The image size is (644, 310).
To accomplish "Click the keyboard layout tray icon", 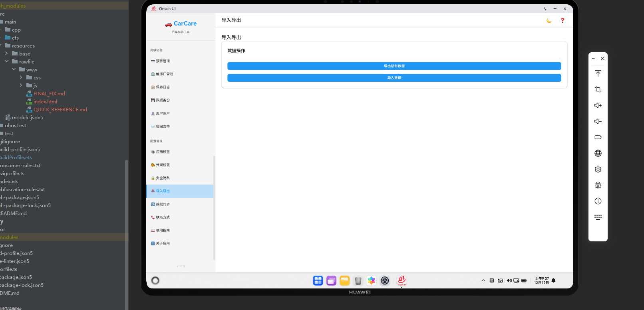I will [x=500, y=280].
